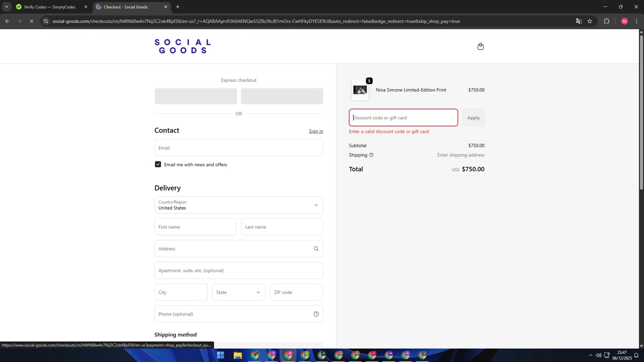Screen dimensions: 644x362
Task: Open Windows Start menu
Action: 221,355
